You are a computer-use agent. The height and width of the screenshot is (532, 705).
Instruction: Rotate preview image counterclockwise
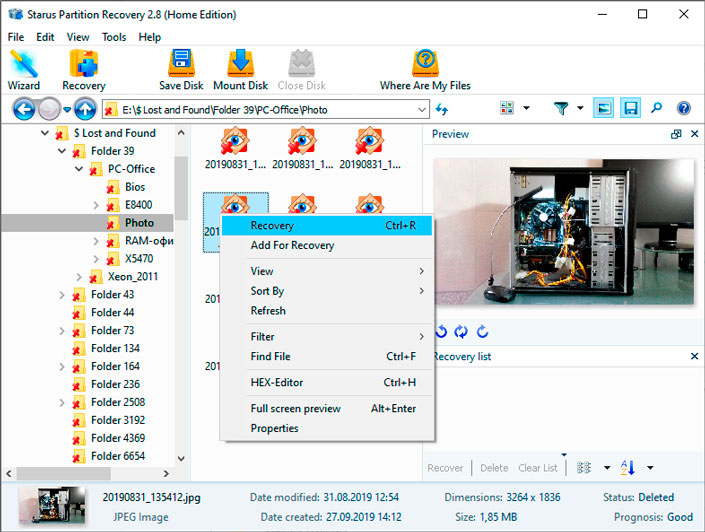[441, 331]
